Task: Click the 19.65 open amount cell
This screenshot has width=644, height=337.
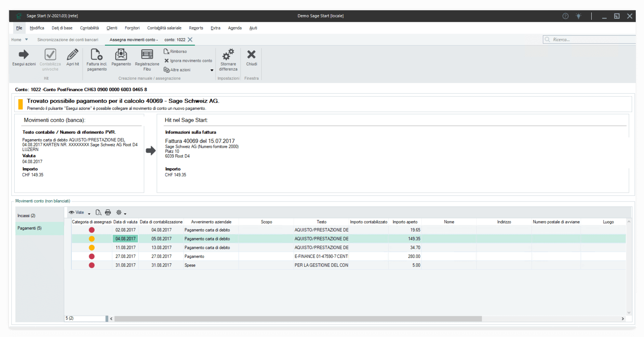Action: [x=405, y=230]
